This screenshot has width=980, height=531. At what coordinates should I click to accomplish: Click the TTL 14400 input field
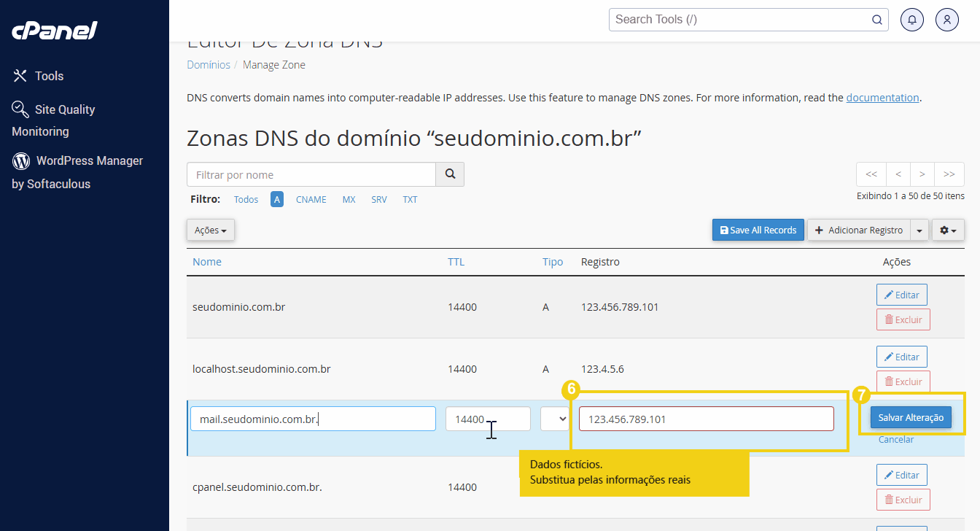[488, 419]
